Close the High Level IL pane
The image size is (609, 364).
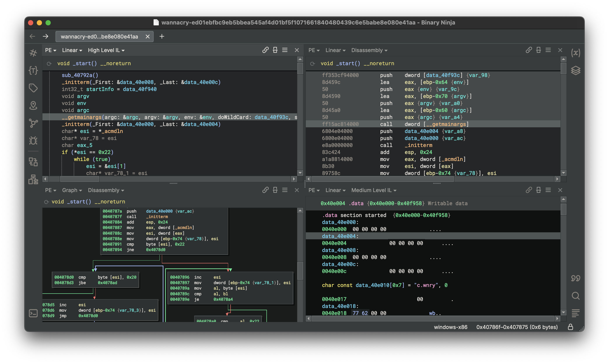(x=297, y=50)
